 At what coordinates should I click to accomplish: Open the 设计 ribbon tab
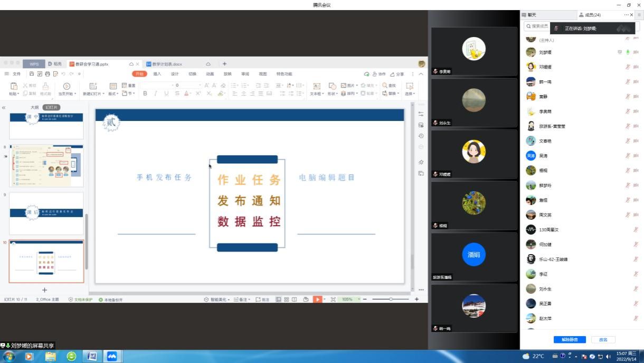pos(175,74)
